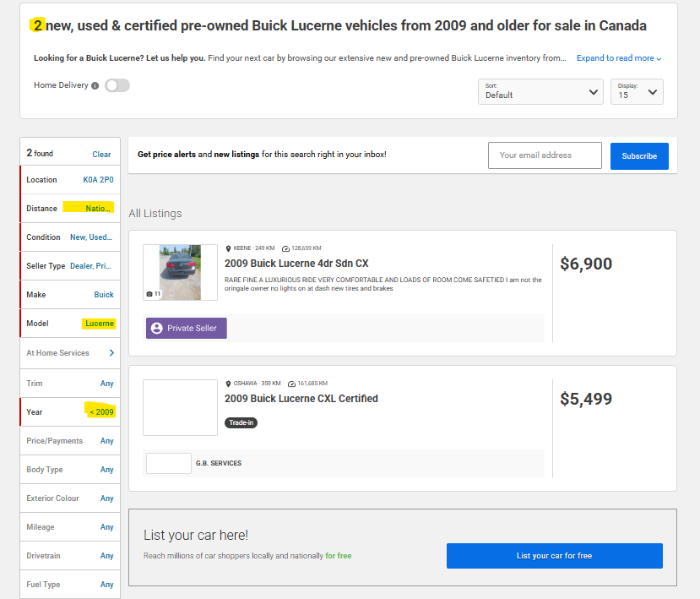This screenshot has width=700, height=599.
Task: Open the Year filter row
Action: 70,411
